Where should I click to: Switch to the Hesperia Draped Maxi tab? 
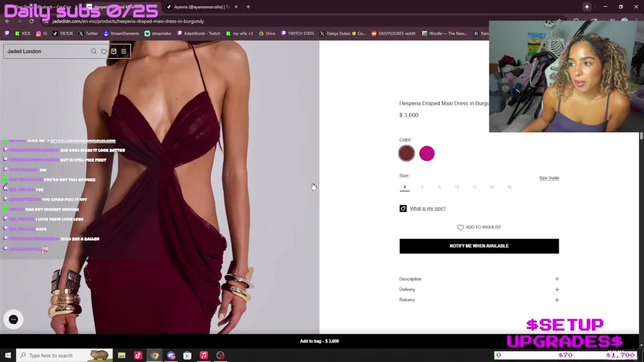(123, 7)
